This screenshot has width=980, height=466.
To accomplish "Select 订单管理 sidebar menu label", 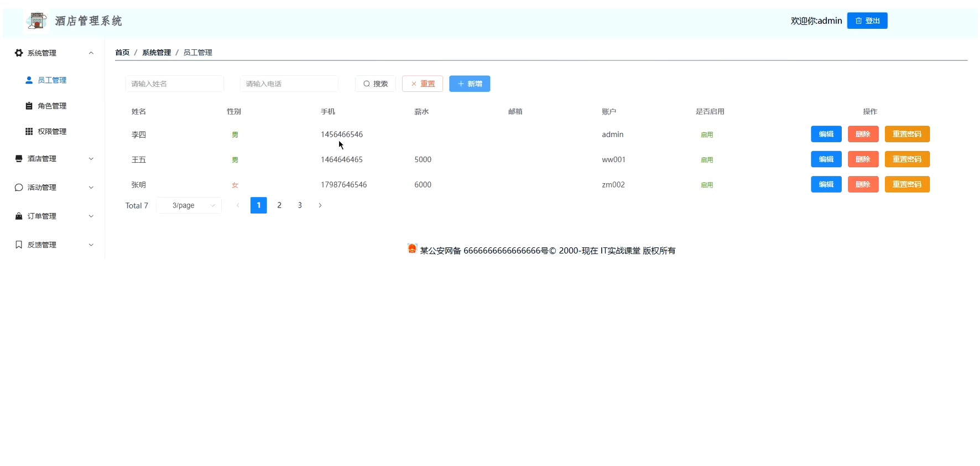I will (42, 216).
